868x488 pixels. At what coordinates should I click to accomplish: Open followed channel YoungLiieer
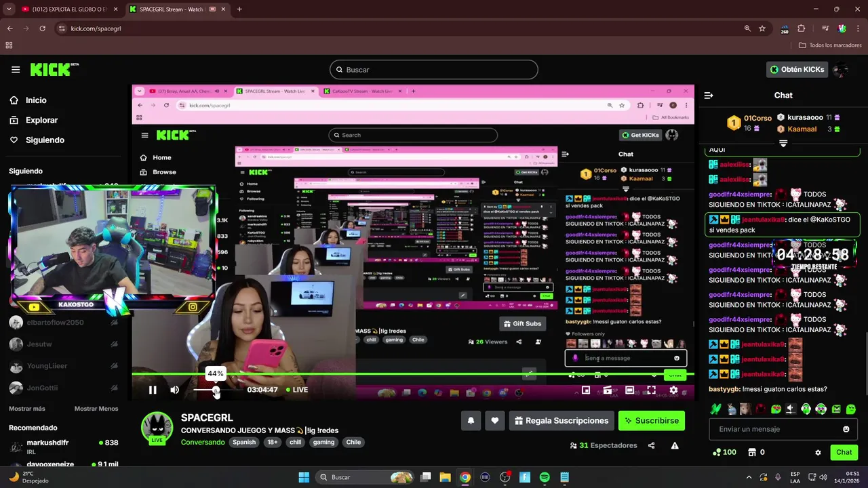tap(64, 366)
